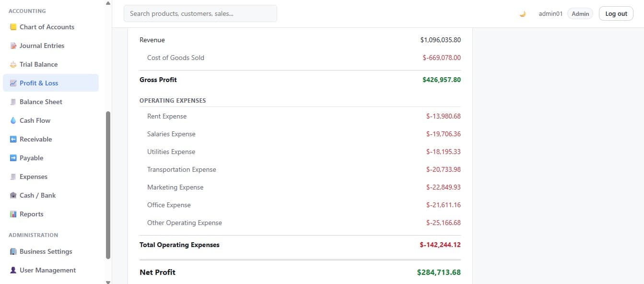The height and width of the screenshot is (284, 644).
Task: Click the Net Profit label
Action: click(x=157, y=272)
